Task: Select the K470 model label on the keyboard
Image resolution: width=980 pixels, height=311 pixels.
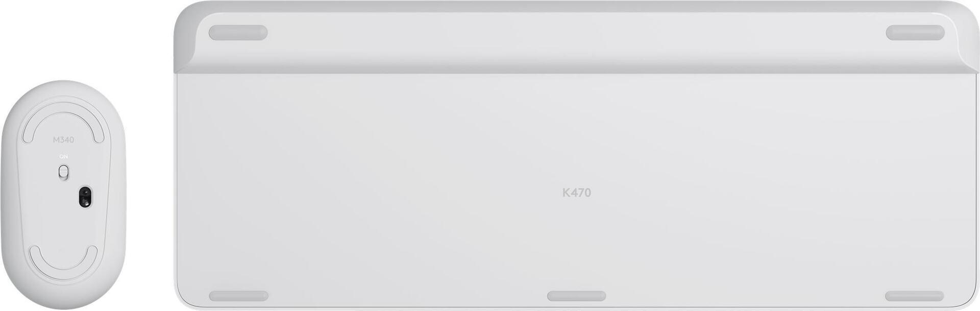Action: pyautogui.click(x=577, y=193)
